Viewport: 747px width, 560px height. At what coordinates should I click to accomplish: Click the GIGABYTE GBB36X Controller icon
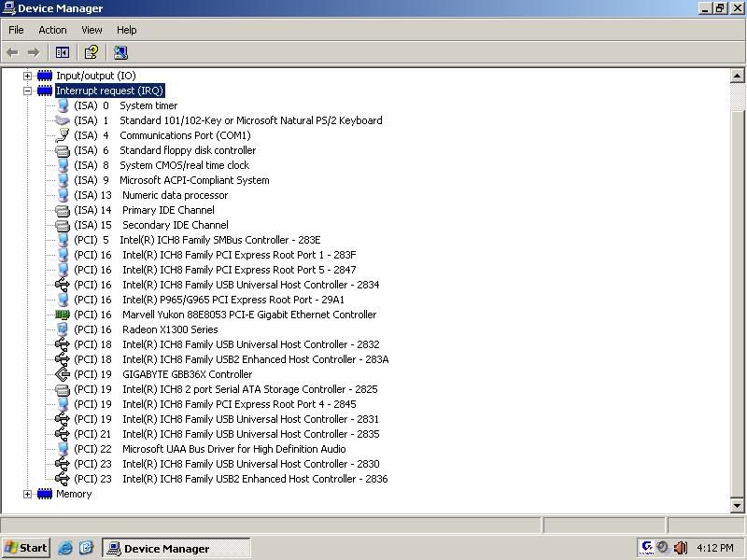pos(63,374)
